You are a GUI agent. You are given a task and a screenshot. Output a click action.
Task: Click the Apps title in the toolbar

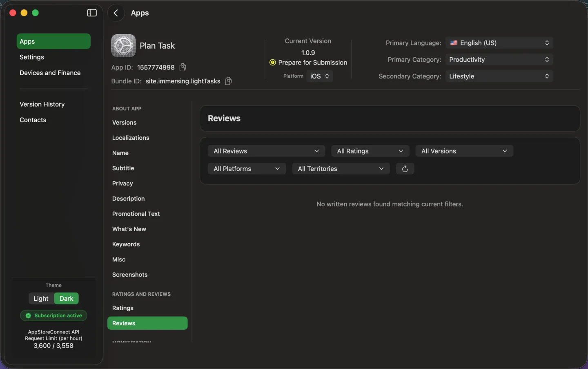pyautogui.click(x=140, y=13)
